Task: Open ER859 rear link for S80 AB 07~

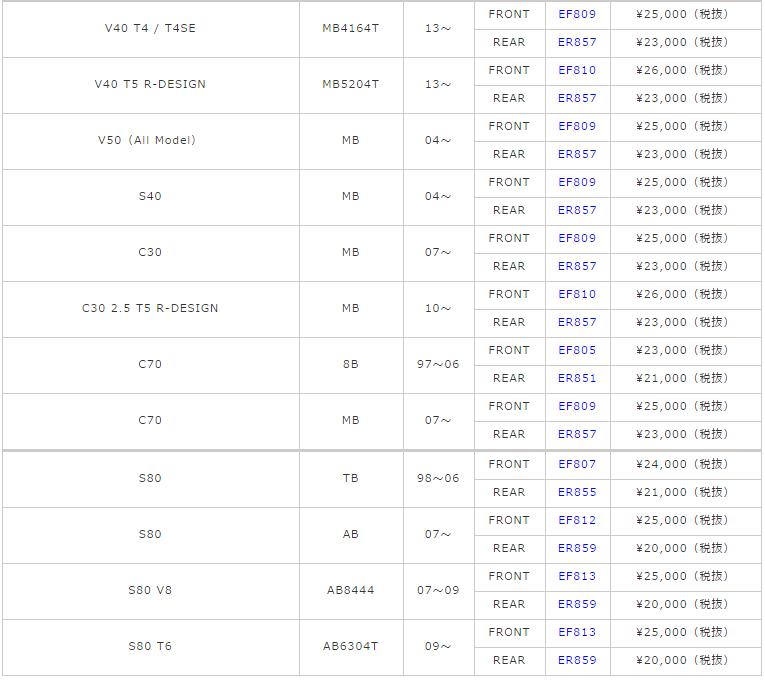Action: 577,548
